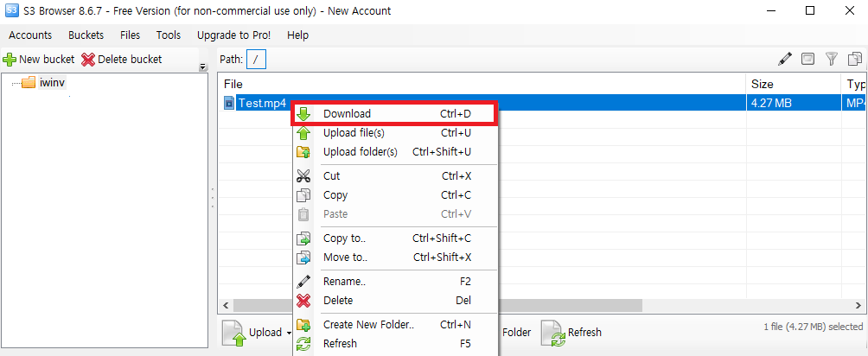
Task: Click the Upload folder(s) icon in menu
Action: (303, 152)
